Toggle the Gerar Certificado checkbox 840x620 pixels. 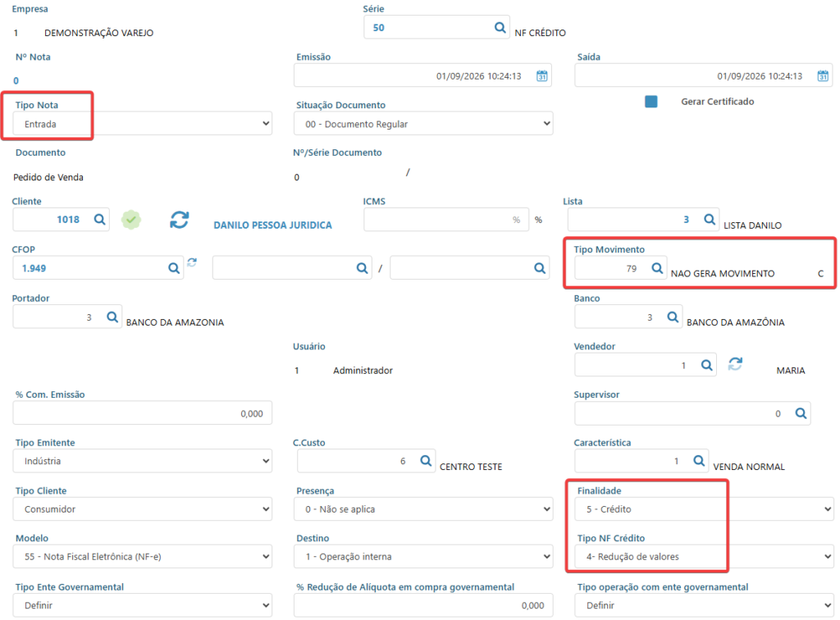(651, 102)
